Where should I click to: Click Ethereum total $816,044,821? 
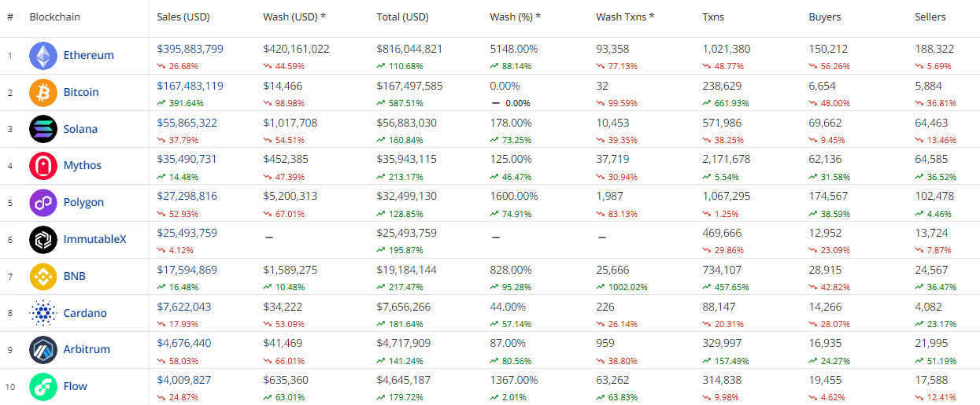[x=410, y=49]
